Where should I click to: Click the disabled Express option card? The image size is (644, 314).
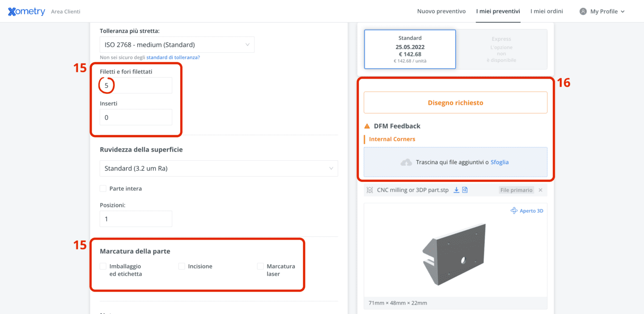click(x=501, y=49)
